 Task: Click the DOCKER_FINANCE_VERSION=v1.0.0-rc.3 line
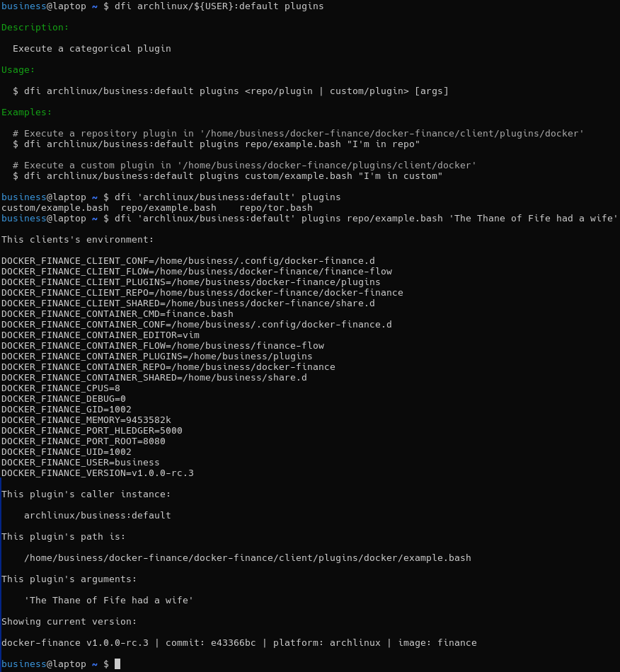click(98, 473)
